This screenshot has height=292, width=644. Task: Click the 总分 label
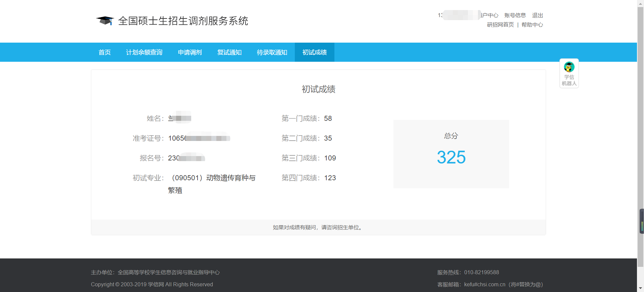(x=451, y=136)
